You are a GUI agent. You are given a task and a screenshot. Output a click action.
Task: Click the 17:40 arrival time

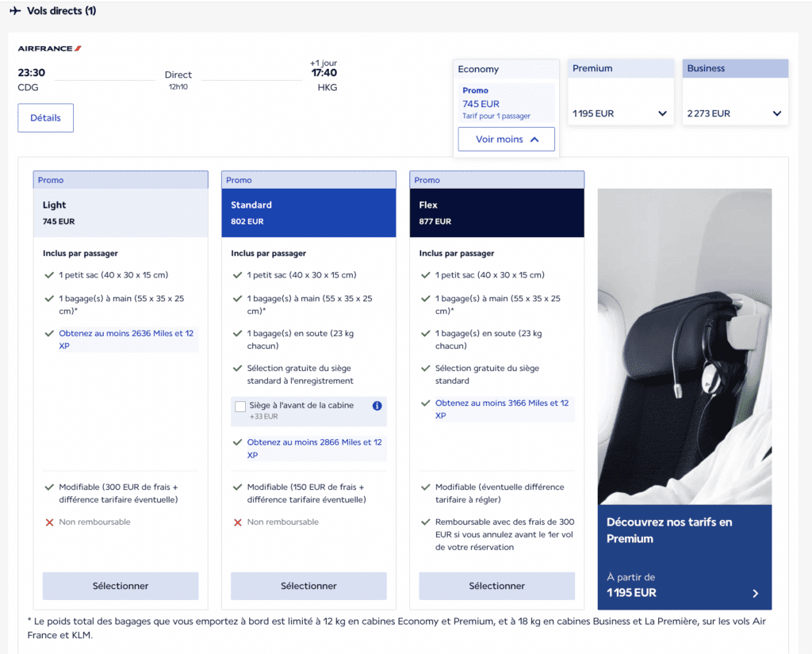tap(324, 72)
